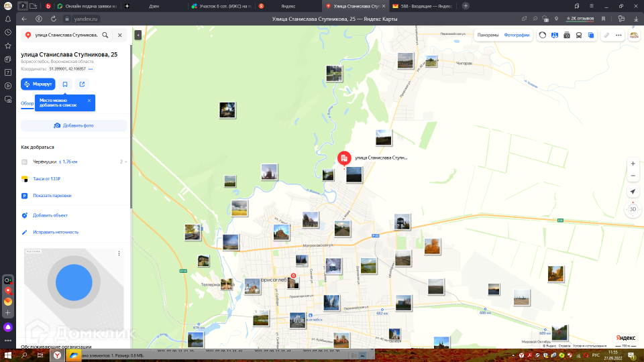Click the magnifier search icon
Viewport: 644px width, 362px height.
(105, 35)
